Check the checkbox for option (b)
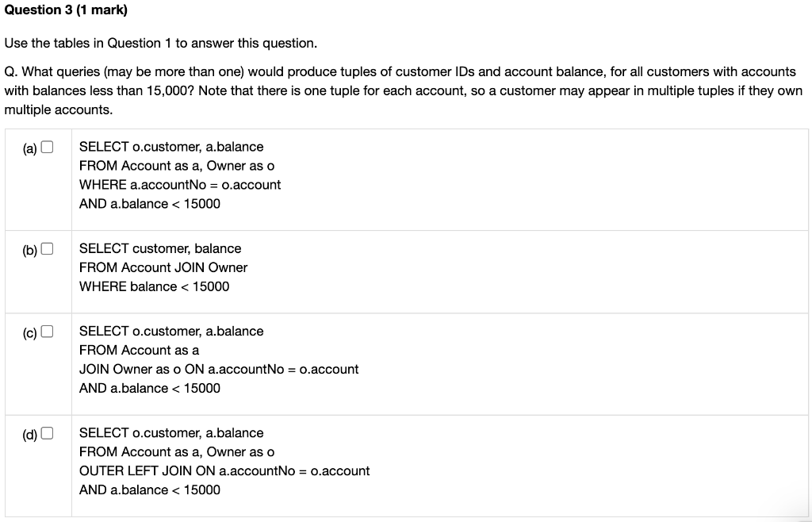Image resolution: width=812 pixels, height=522 pixels. click(x=47, y=248)
